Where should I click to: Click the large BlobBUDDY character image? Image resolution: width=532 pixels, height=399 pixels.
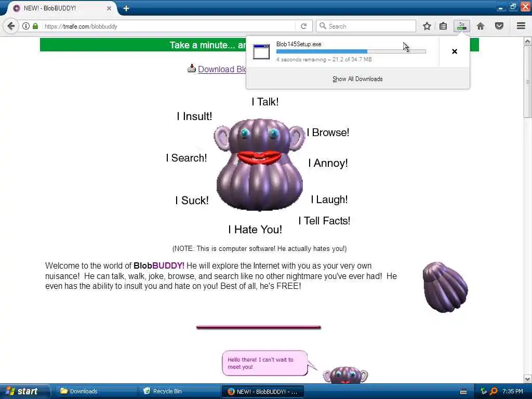pyautogui.click(x=260, y=165)
